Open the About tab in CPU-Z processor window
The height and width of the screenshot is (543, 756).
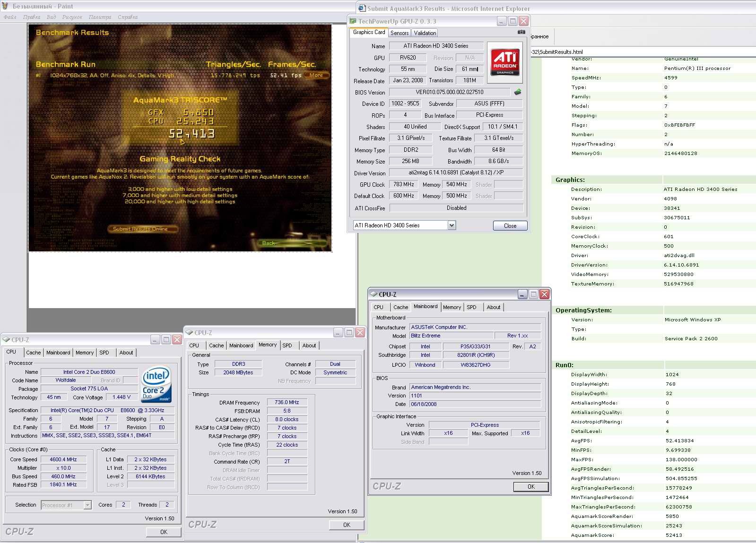point(126,353)
